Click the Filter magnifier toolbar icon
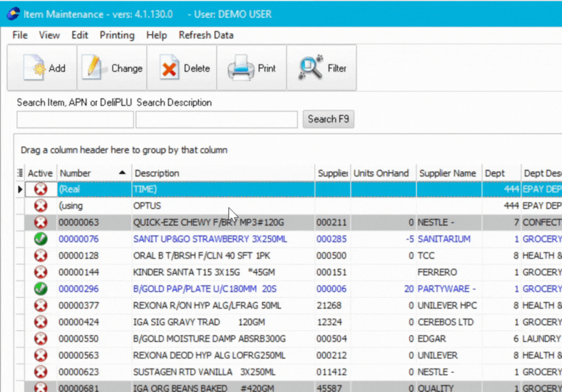The image size is (562, 392). click(310, 68)
